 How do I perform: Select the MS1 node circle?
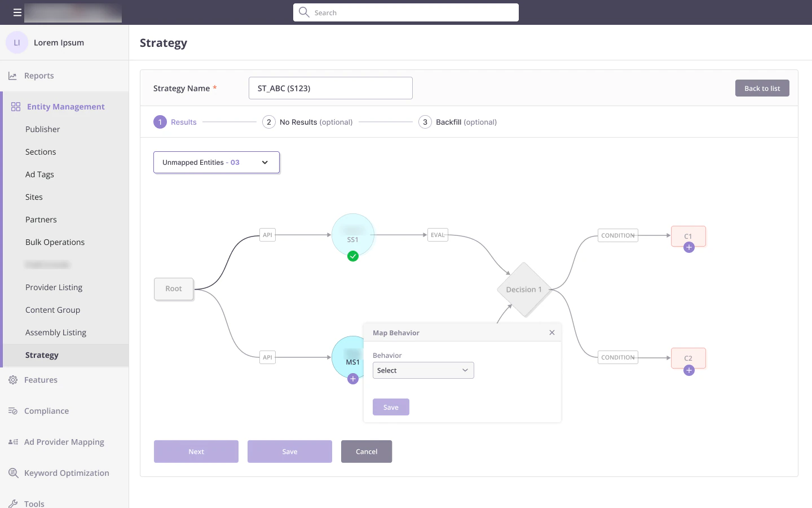click(348, 357)
